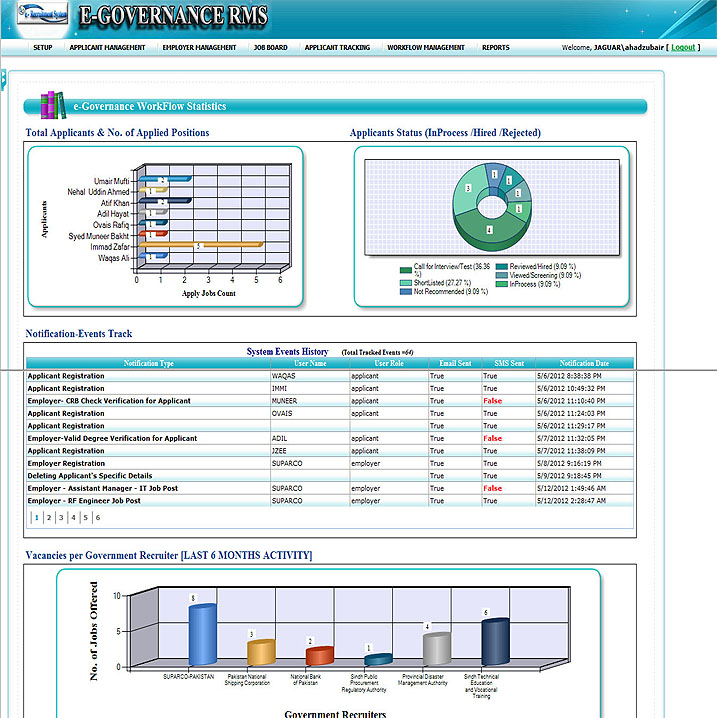Click date 5/6/2012 8:38:38 PM

569,376
